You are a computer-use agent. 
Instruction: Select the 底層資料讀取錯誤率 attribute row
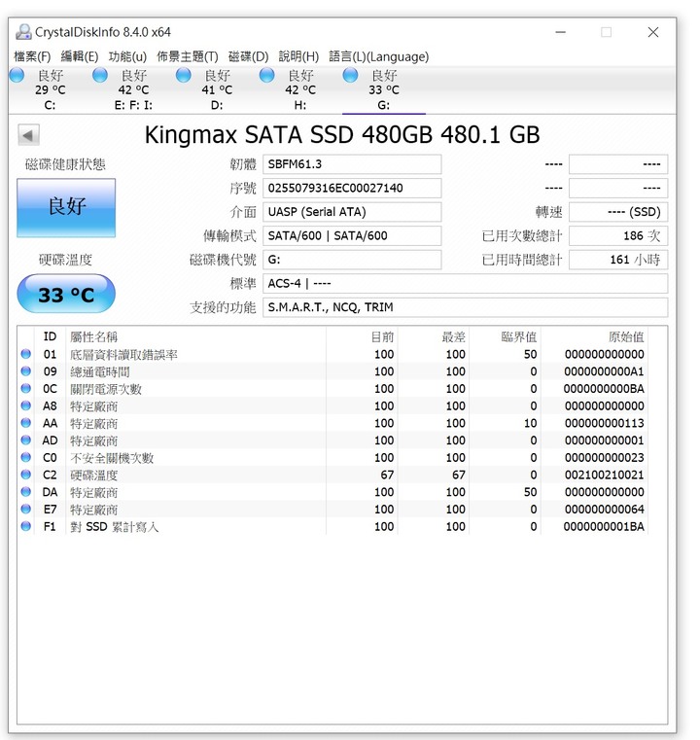(332, 354)
